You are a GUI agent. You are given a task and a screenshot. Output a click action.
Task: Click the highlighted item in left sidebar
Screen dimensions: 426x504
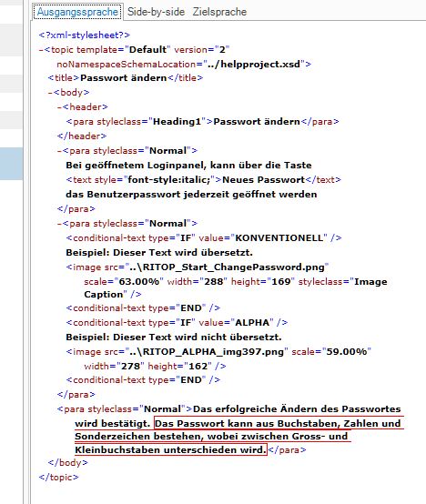11,163
